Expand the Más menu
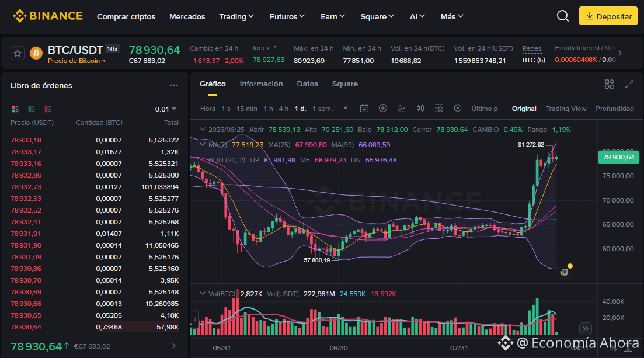Viewport: 644px width, 358px height. [x=452, y=16]
